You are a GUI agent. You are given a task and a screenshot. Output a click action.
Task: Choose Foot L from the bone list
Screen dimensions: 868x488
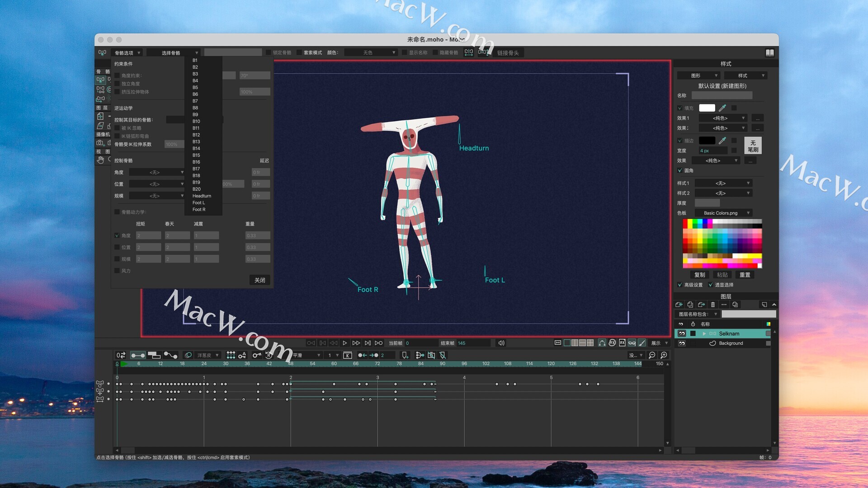click(x=203, y=202)
